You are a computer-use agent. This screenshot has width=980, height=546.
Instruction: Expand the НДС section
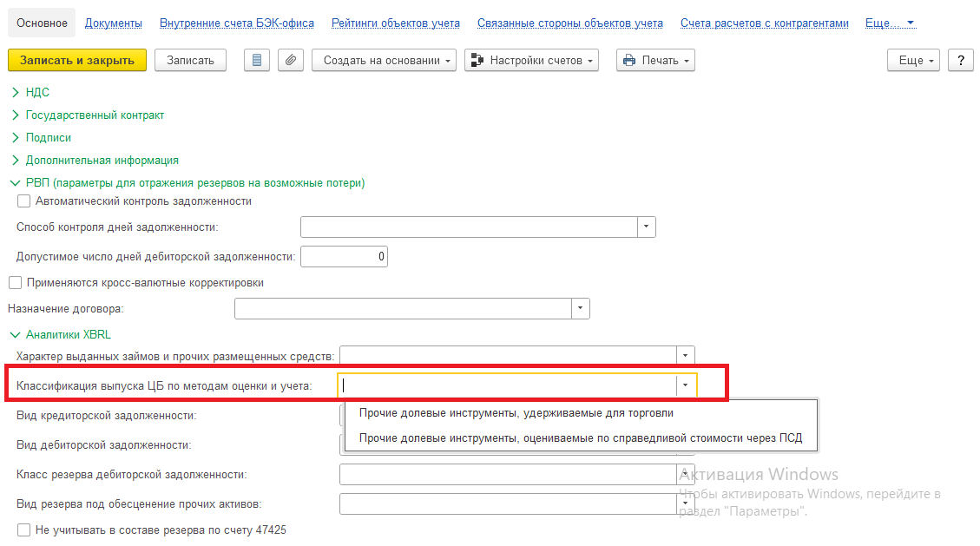tap(16, 92)
